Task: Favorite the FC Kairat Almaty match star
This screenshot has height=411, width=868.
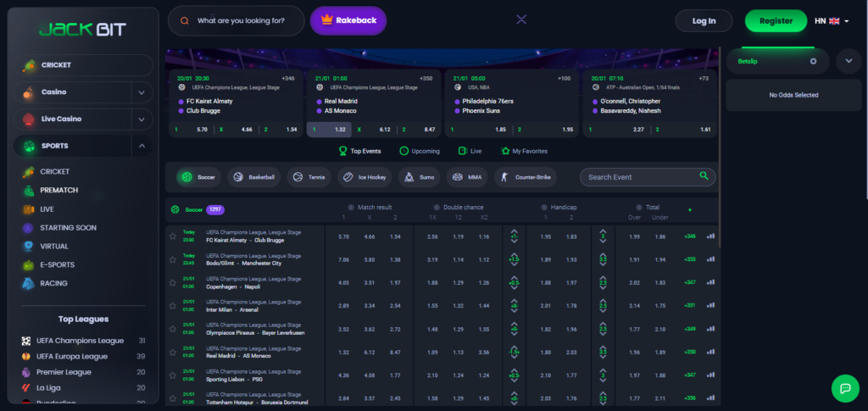Action: 173,236
